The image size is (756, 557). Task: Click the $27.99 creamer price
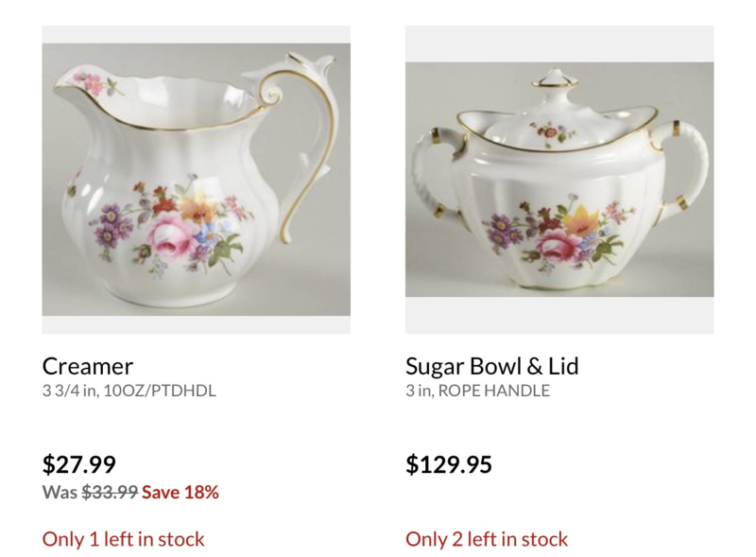[79, 464]
